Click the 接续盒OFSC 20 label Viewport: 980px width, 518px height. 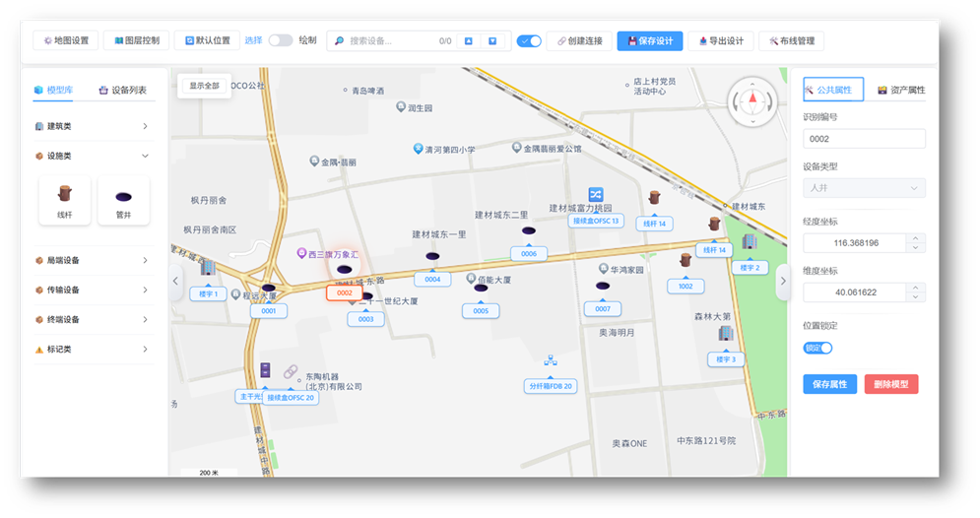click(x=291, y=398)
